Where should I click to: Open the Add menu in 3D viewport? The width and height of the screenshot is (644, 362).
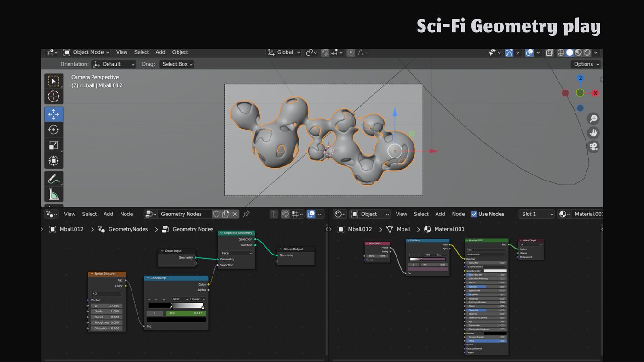[x=161, y=52]
